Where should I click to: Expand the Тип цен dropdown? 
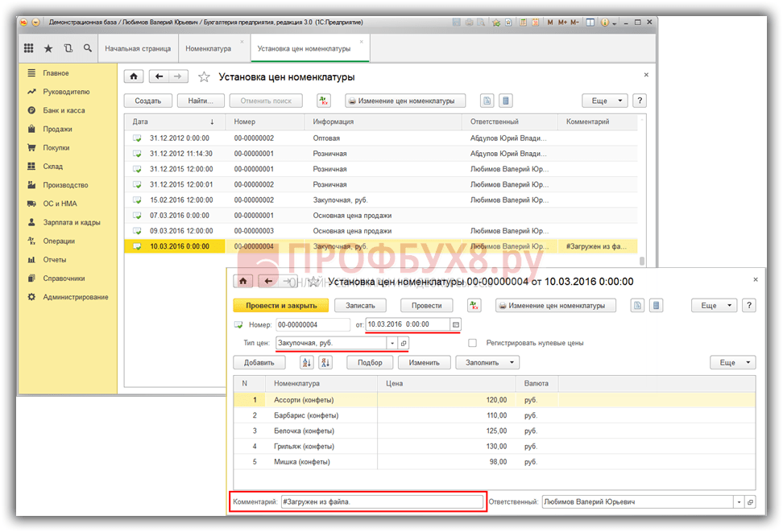[x=392, y=343]
